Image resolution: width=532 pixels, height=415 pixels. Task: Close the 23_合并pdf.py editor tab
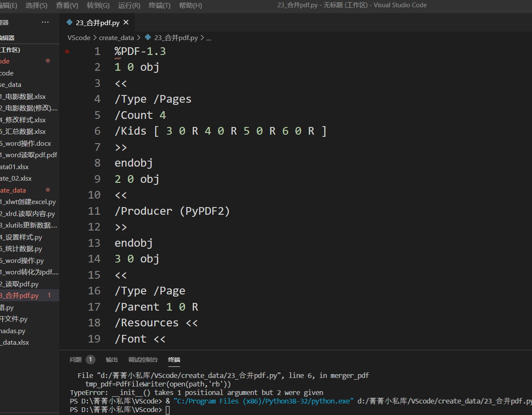(126, 22)
